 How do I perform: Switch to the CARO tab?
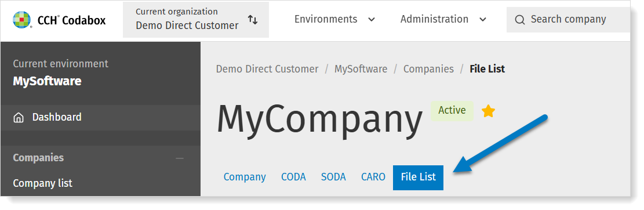pyautogui.click(x=373, y=177)
